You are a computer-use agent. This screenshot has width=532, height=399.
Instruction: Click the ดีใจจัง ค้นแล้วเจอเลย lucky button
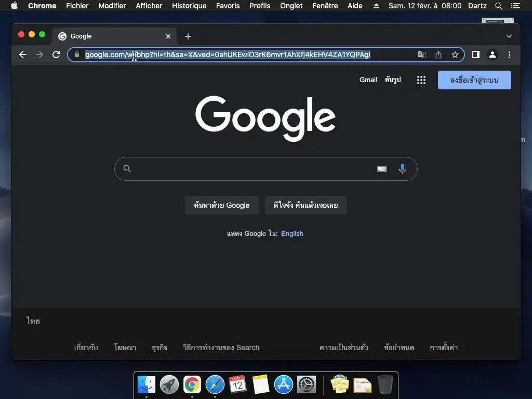click(x=305, y=205)
